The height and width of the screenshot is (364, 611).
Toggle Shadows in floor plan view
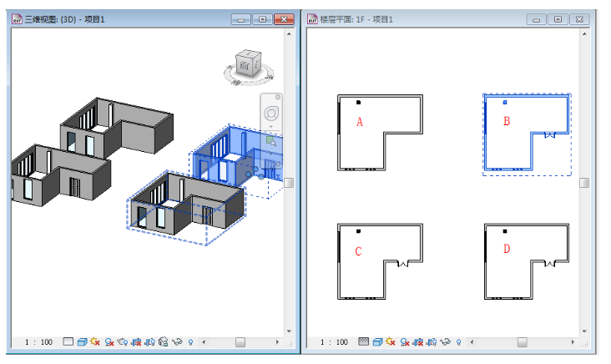(405, 342)
